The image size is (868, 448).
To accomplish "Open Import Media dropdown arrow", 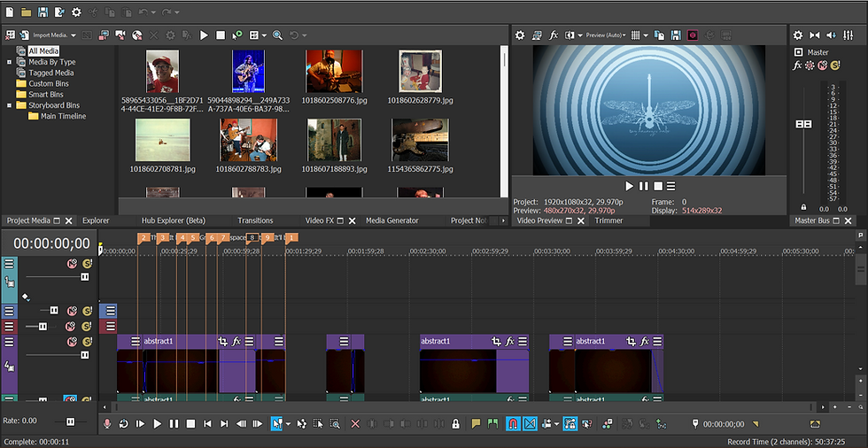I will [x=73, y=35].
